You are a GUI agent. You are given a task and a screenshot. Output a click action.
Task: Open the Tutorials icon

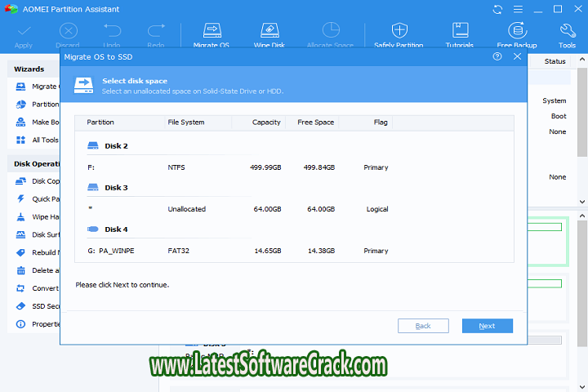tap(460, 30)
